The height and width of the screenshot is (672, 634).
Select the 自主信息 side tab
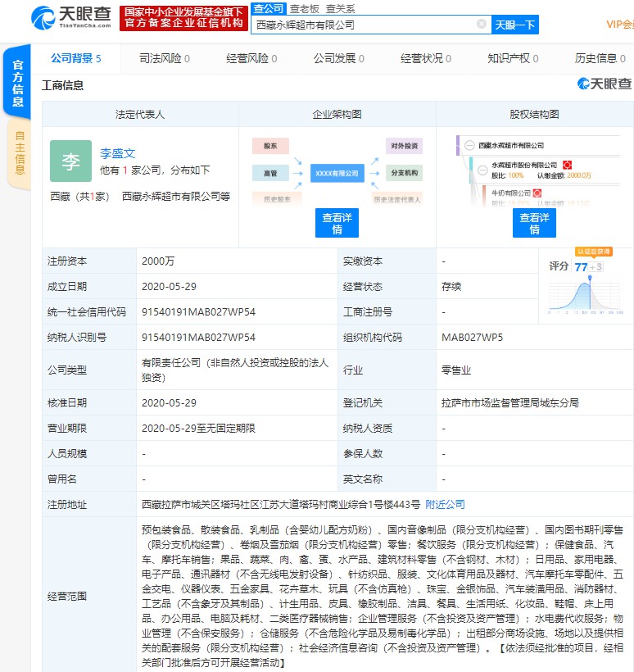click(x=20, y=153)
